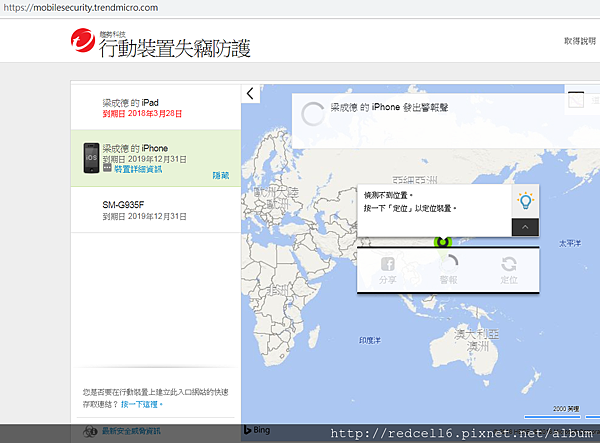Image resolution: width=600 pixels, height=443 pixels.
Task: Click 太平洋 label on map
Action: point(570,243)
